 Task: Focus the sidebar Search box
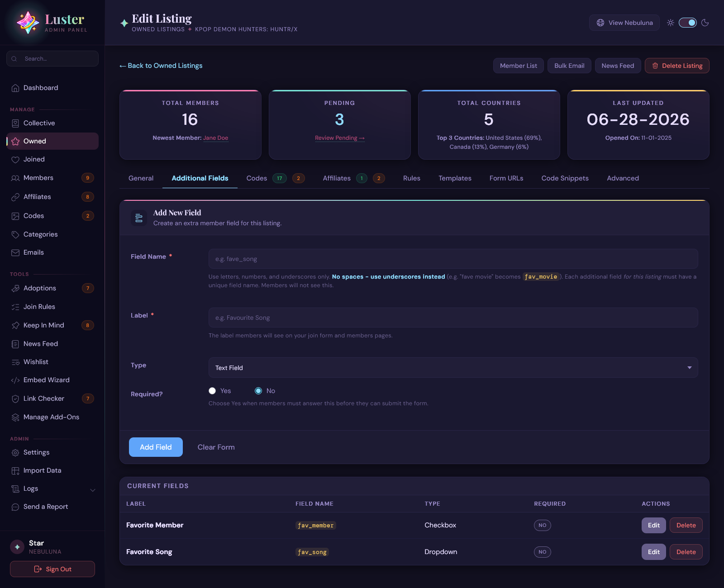pos(52,59)
